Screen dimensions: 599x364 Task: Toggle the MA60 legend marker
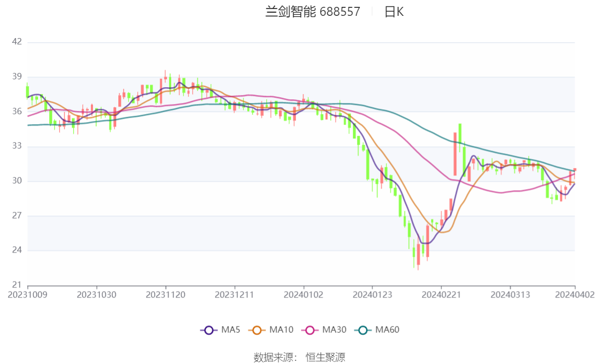pyautogui.click(x=363, y=330)
